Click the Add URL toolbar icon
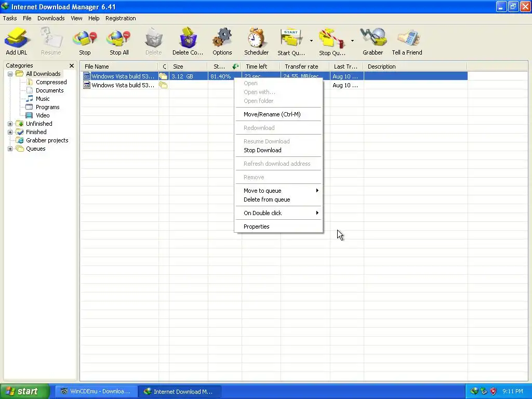532x399 pixels. [x=16, y=42]
